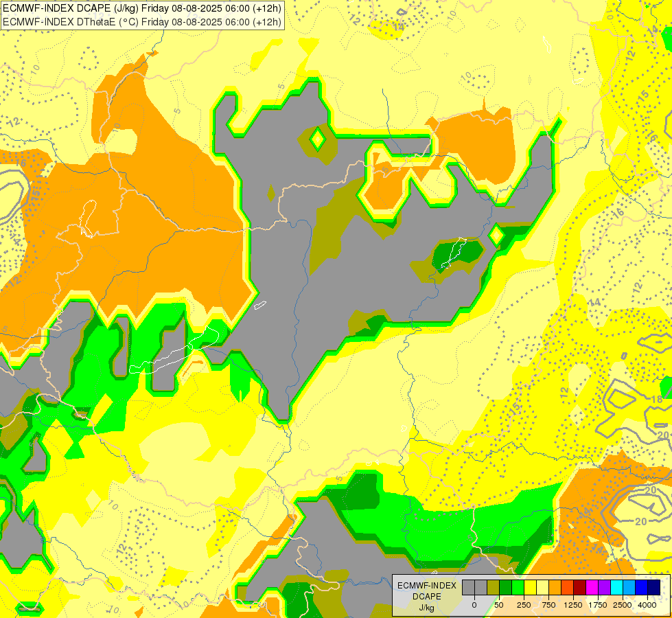Click the bright yellow legend swatch
Viewport: 672px width, 618px height.
tap(530, 587)
